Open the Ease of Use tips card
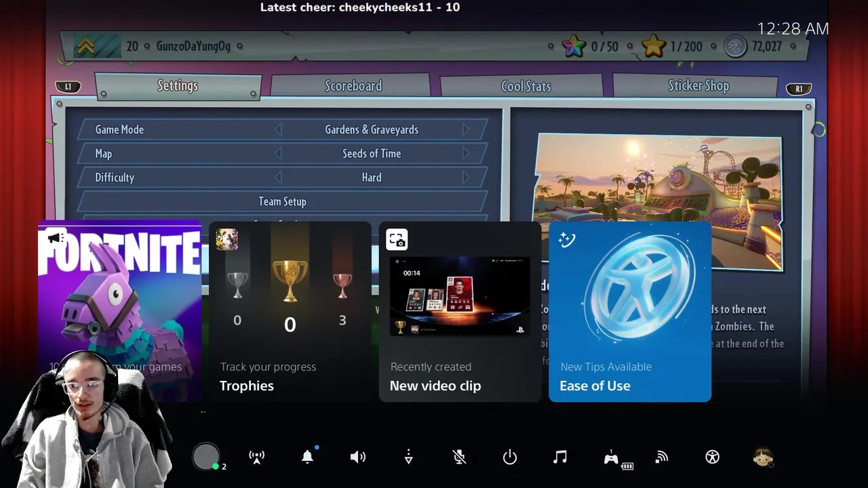The image size is (868, 488). click(x=630, y=312)
